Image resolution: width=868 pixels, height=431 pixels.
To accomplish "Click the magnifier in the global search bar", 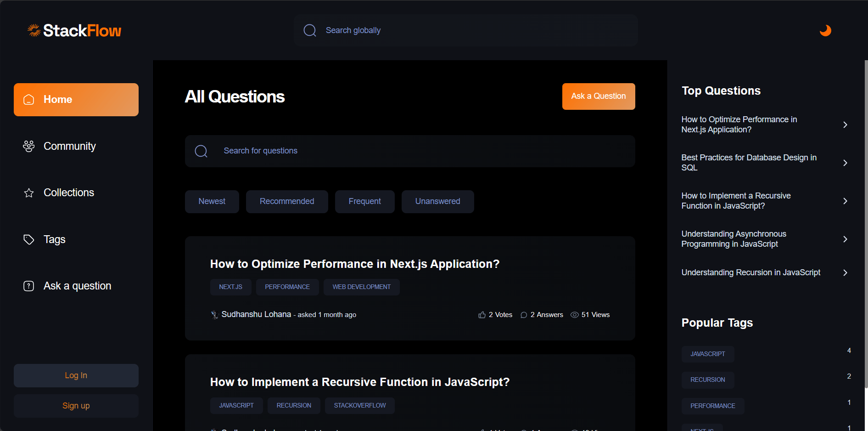I will 310,30.
